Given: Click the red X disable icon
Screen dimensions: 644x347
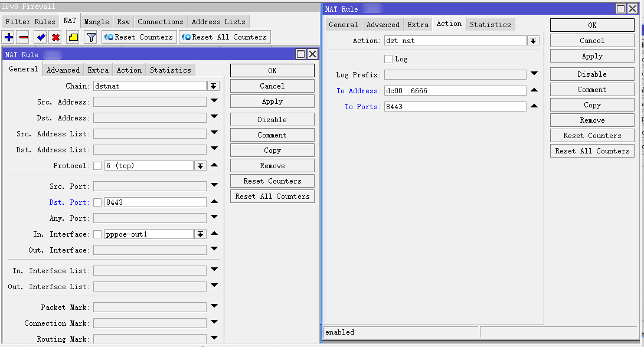Looking at the screenshot, I should coord(55,37).
